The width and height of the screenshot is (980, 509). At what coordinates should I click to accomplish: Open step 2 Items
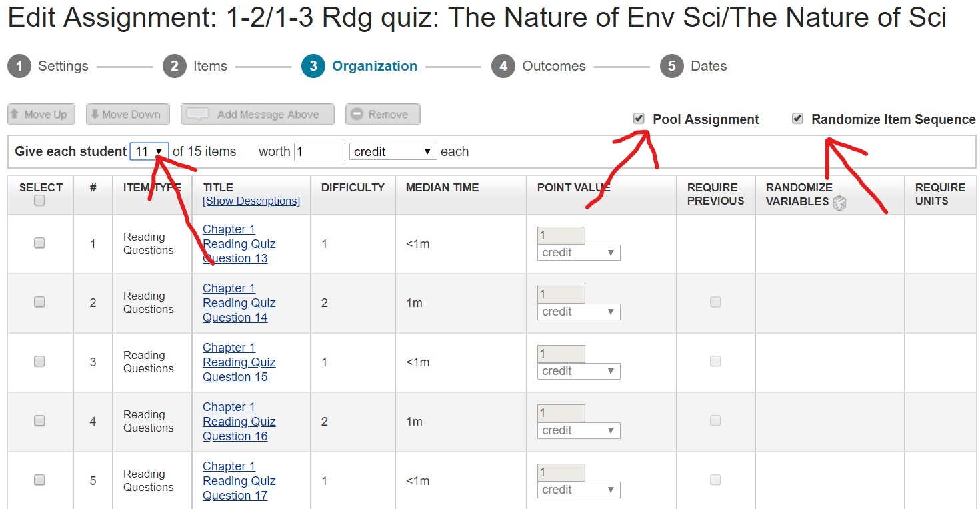pyautogui.click(x=195, y=66)
